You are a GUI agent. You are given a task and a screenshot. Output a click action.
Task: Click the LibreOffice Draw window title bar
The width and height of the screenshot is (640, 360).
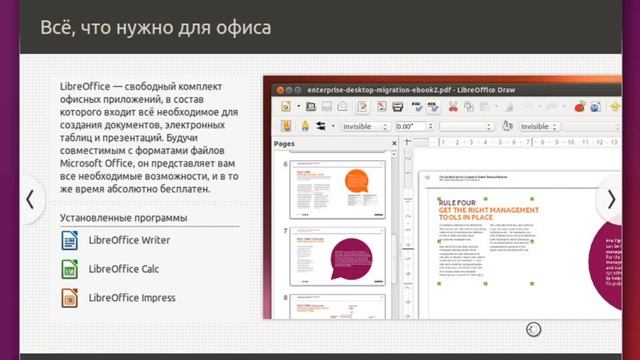(x=447, y=90)
